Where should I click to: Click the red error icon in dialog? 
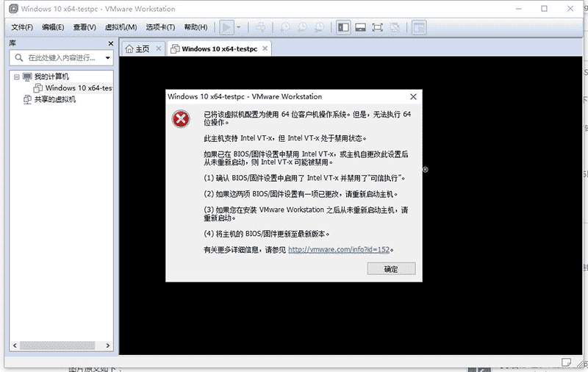(x=181, y=119)
